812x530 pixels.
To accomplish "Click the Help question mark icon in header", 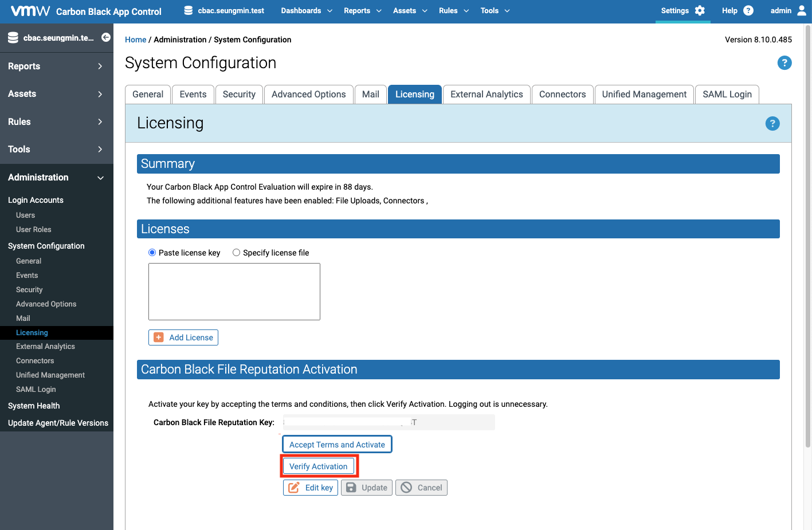I will [x=748, y=10].
